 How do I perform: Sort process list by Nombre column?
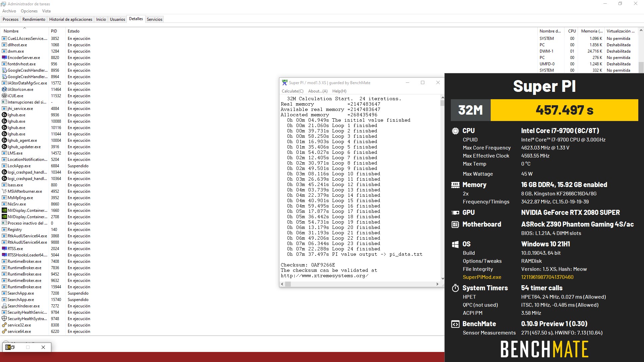click(x=24, y=31)
